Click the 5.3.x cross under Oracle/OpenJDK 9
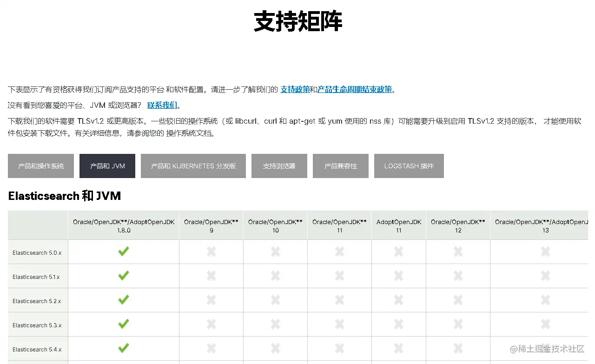This screenshot has width=595, height=364. pos(211,324)
